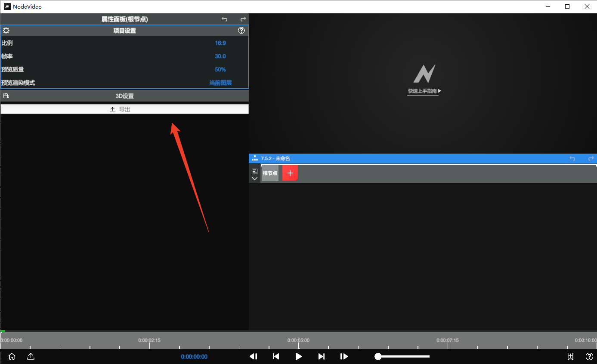
Task: Click the 导出 button in properties panel
Action: (x=124, y=109)
